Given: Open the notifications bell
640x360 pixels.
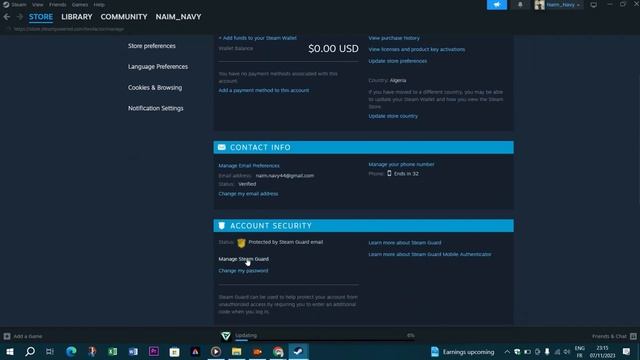Looking at the screenshot, I should pos(520,4).
